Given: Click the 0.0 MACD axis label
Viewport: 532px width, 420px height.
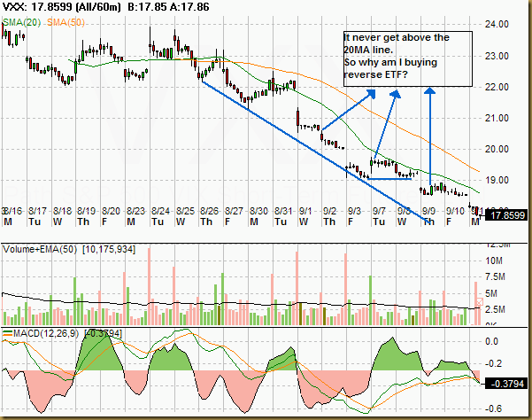Looking at the screenshot, I should (x=491, y=341).
